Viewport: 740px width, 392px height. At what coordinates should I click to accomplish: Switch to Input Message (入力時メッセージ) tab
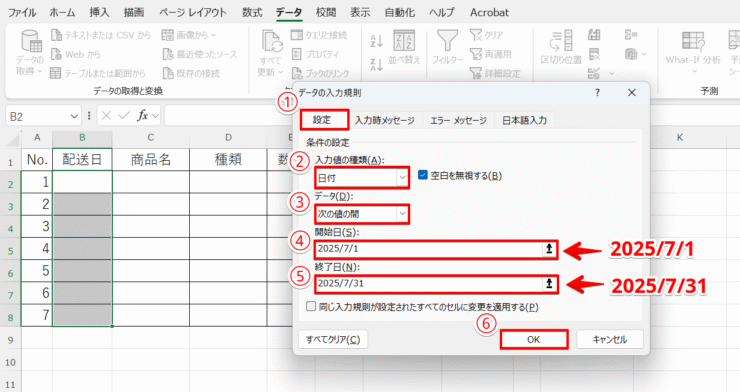[385, 120]
